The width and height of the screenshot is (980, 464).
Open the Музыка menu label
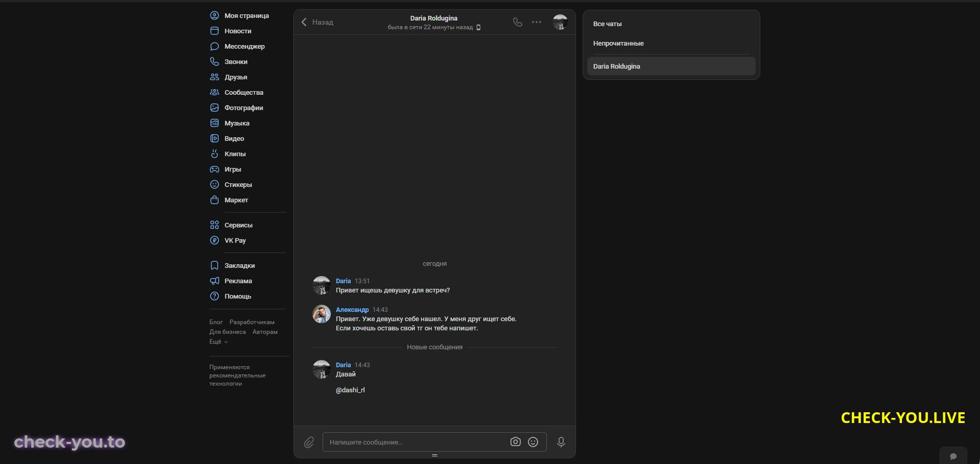pos(237,123)
